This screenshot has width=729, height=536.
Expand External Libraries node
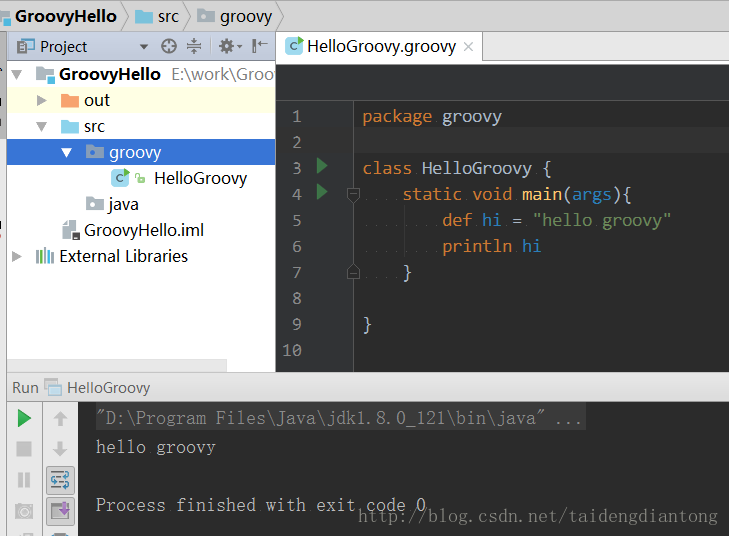pyautogui.click(x=17, y=257)
